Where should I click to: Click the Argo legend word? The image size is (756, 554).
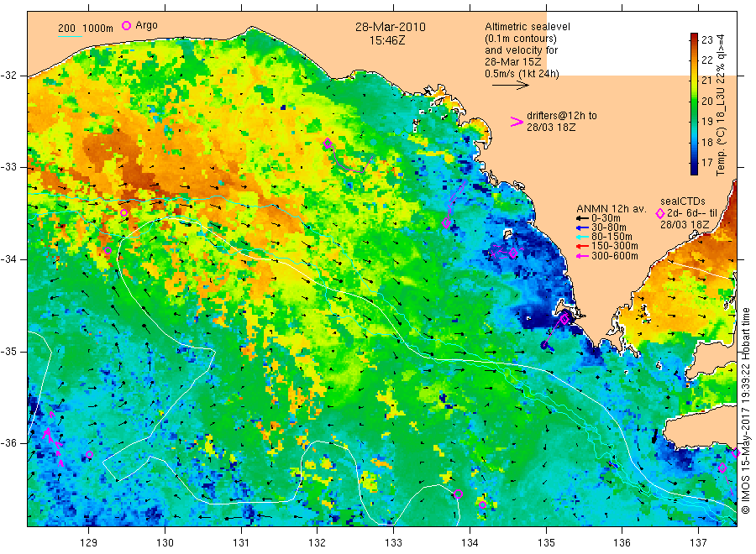click(146, 25)
